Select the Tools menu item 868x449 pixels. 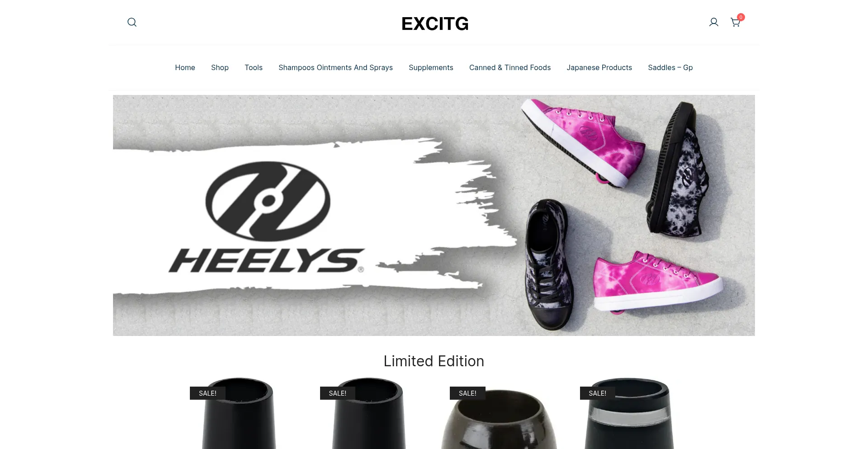pos(254,67)
